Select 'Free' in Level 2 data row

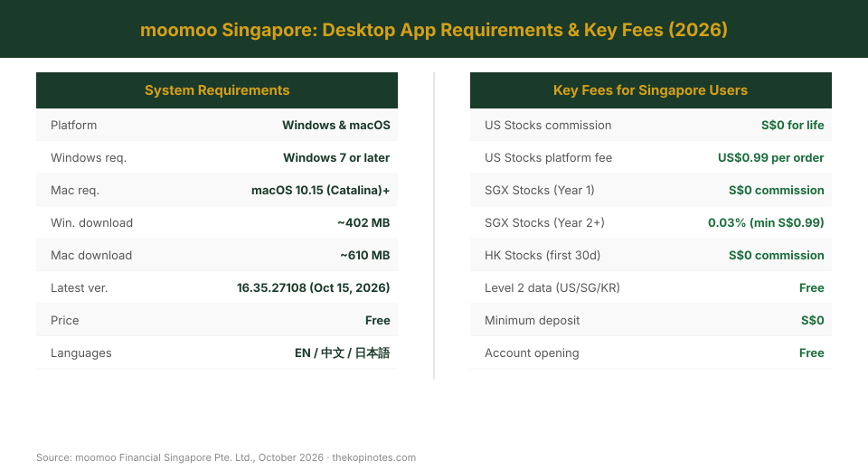pos(812,287)
